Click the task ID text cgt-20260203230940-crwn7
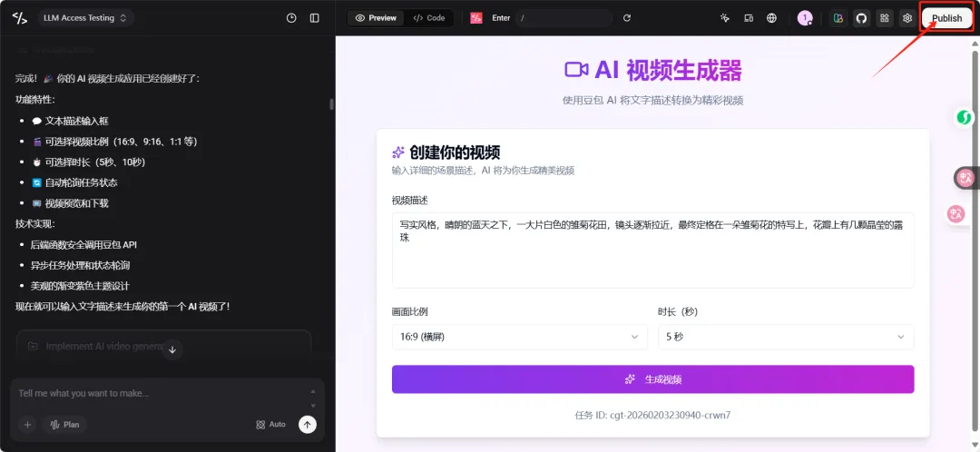The height and width of the screenshot is (452, 980). pyautogui.click(x=671, y=415)
